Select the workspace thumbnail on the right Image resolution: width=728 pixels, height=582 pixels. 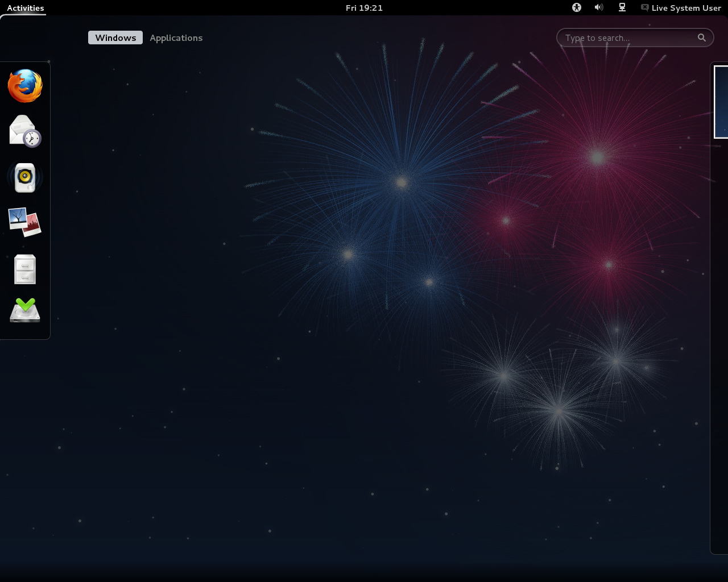point(720,102)
